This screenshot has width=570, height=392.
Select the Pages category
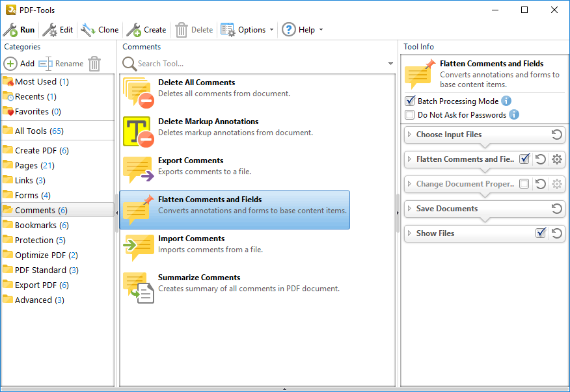coord(58,165)
